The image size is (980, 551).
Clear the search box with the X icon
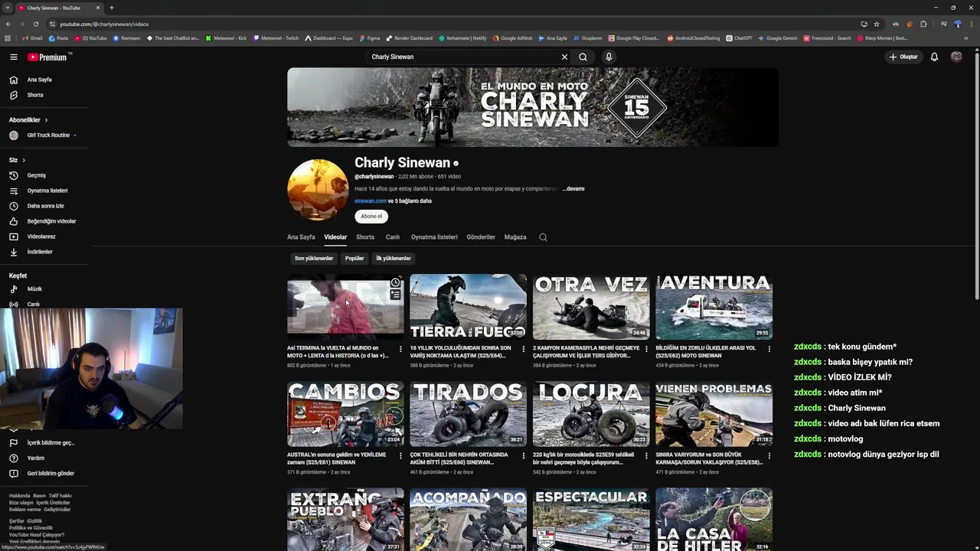(564, 57)
